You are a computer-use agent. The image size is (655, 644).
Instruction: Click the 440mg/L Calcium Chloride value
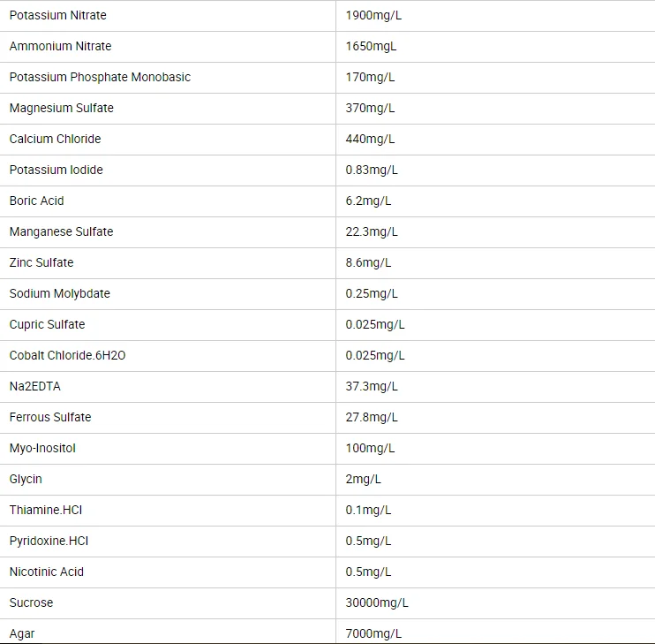(x=370, y=139)
